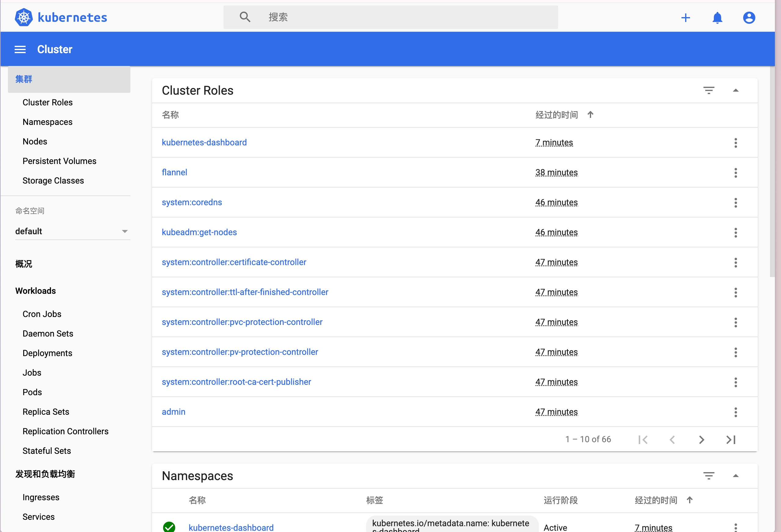The height and width of the screenshot is (532, 781).
Task: Open Replication Controllers in sidebar
Action: (x=65, y=431)
